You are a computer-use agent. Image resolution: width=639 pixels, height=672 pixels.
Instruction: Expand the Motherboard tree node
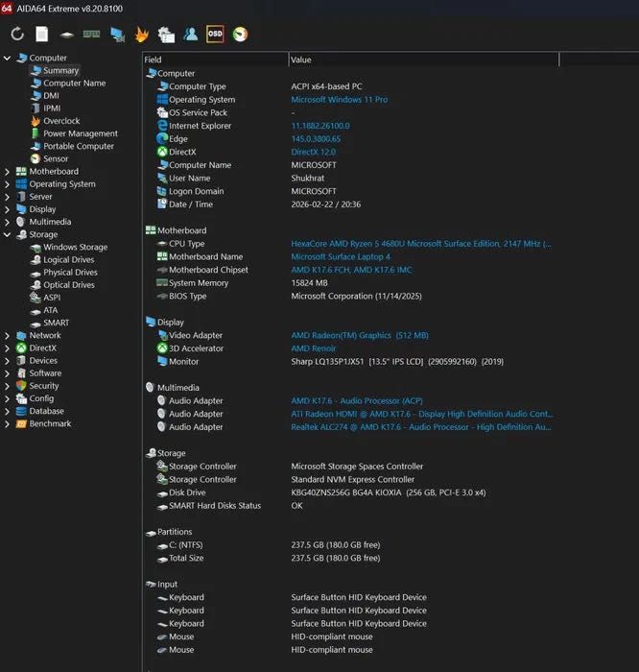(7, 172)
